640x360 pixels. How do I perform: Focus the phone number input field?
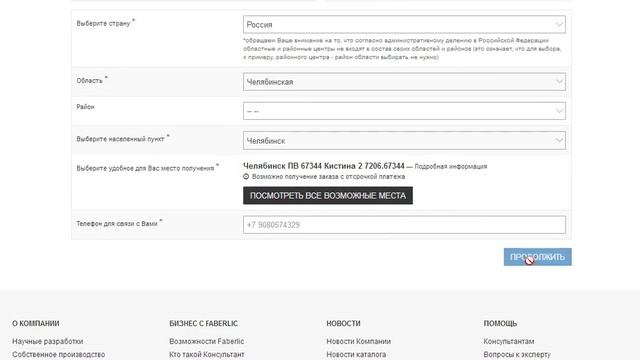[404, 225]
